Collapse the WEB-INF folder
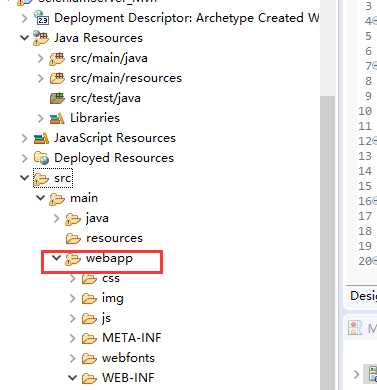The image size is (377, 390). click(72, 378)
